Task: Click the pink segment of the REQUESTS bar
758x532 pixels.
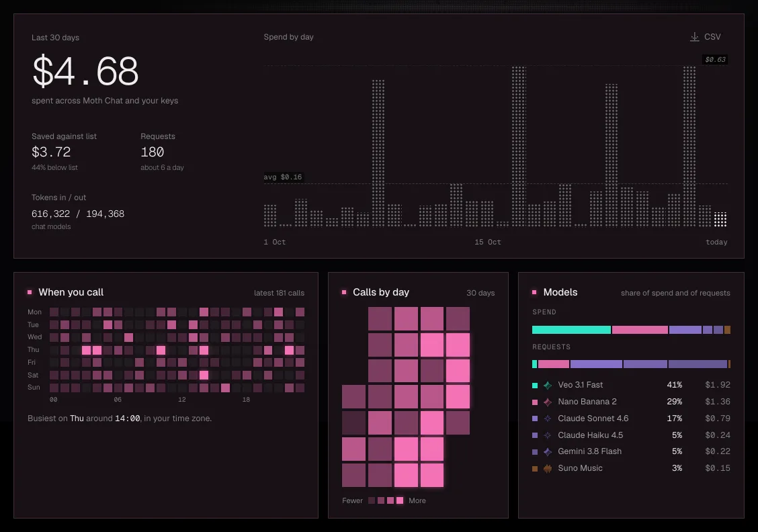Action: tap(554, 364)
